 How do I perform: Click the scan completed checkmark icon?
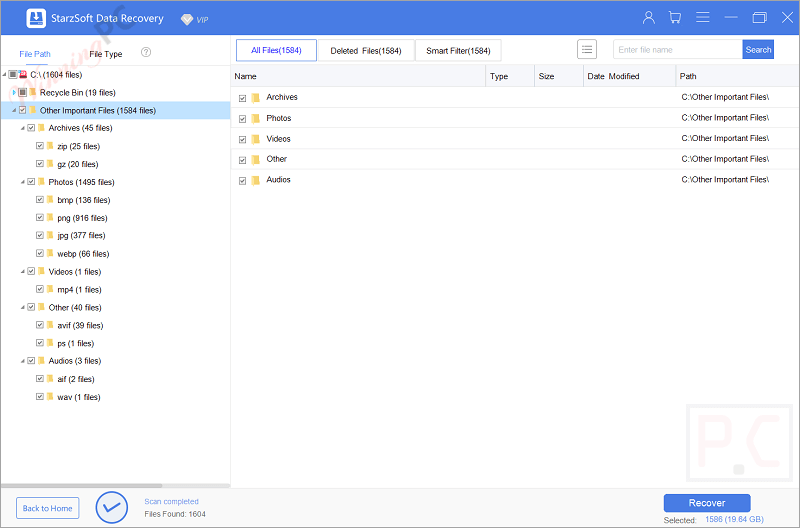click(x=111, y=507)
